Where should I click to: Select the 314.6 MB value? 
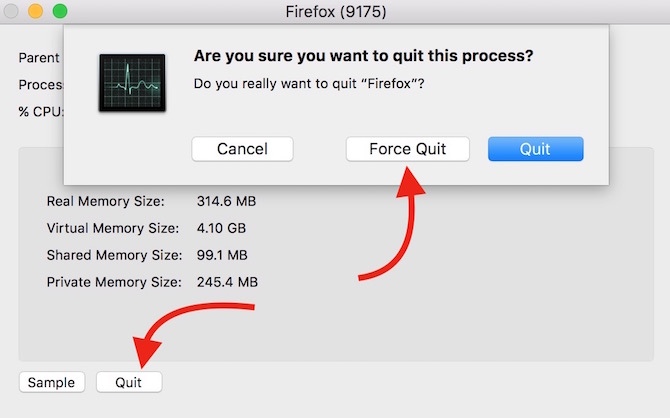point(227,201)
